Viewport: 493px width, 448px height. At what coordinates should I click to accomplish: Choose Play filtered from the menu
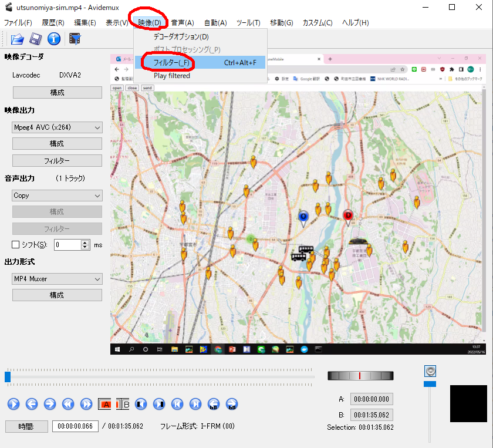(171, 76)
